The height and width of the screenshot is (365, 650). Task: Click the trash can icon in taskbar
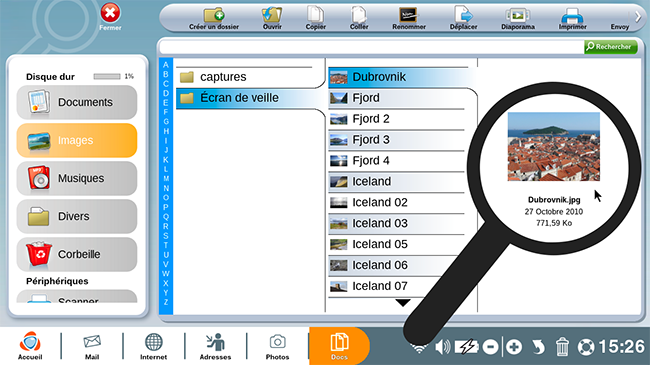(562, 347)
